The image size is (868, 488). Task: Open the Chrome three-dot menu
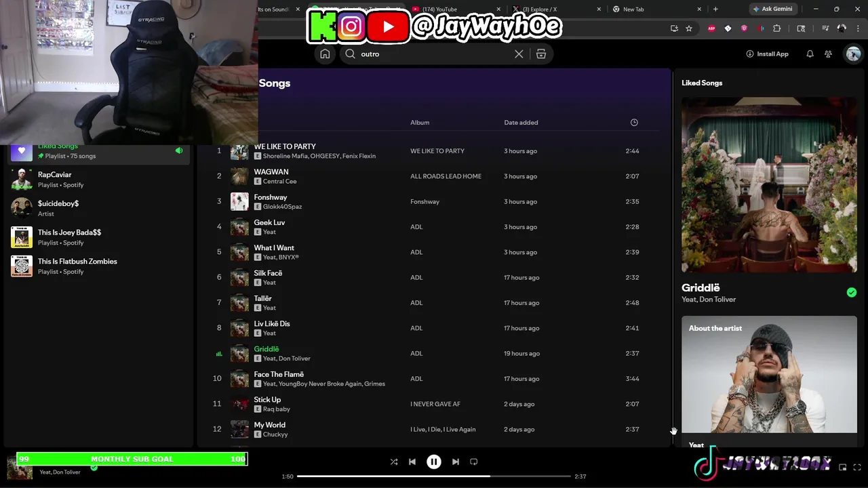pyautogui.click(x=858, y=28)
